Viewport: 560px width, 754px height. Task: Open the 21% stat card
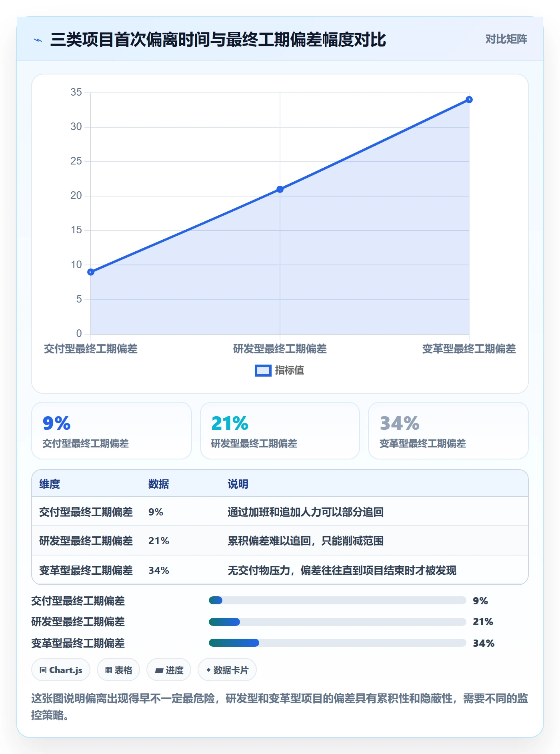point(280,431)
